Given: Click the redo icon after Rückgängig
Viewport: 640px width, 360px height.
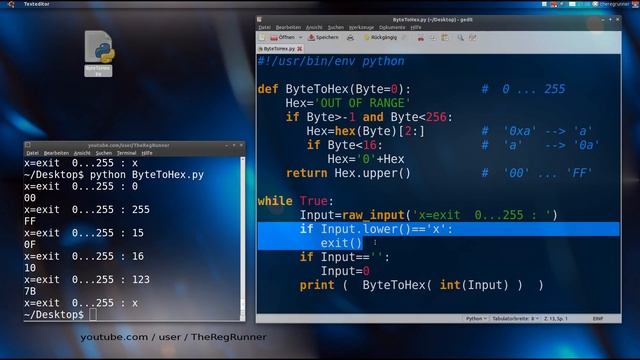Looking at the screenshot, I should tap(404, 38).
